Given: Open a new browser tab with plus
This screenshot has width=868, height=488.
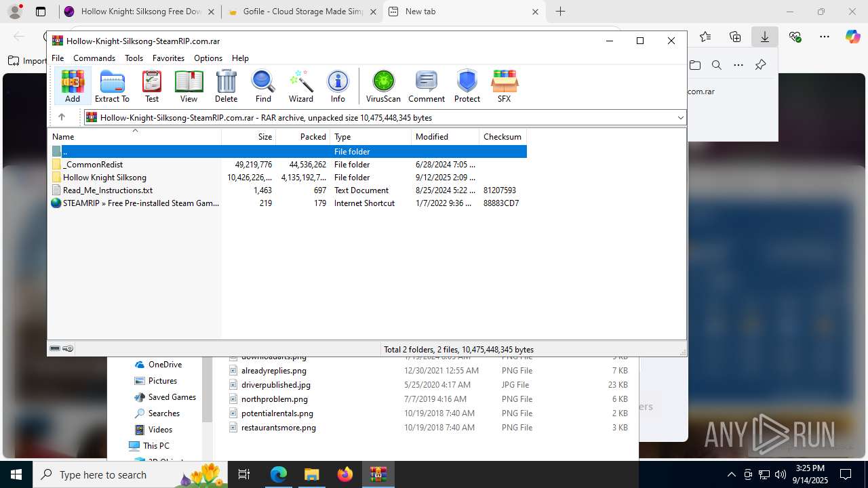Looking at the screenshot, I should coord(560,12).
